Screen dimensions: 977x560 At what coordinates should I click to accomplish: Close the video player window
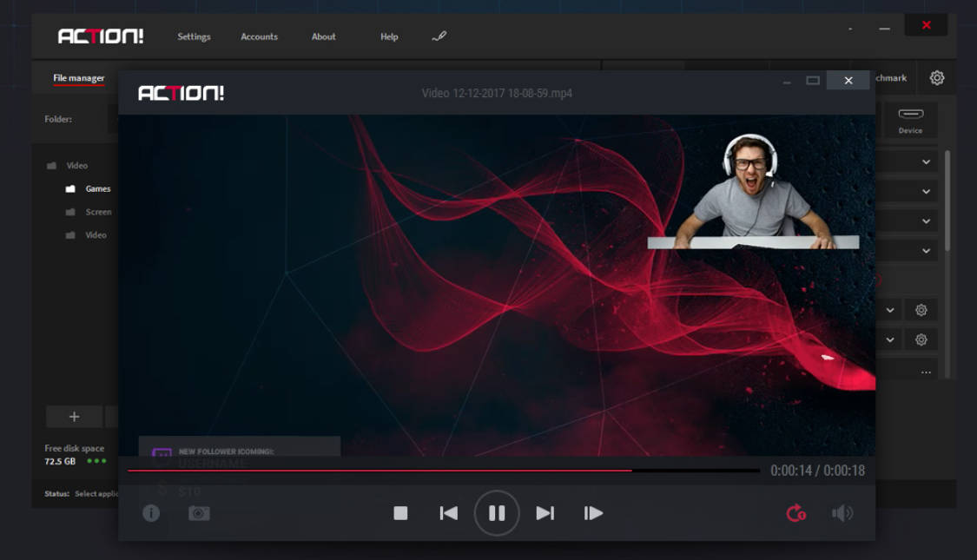848,81
